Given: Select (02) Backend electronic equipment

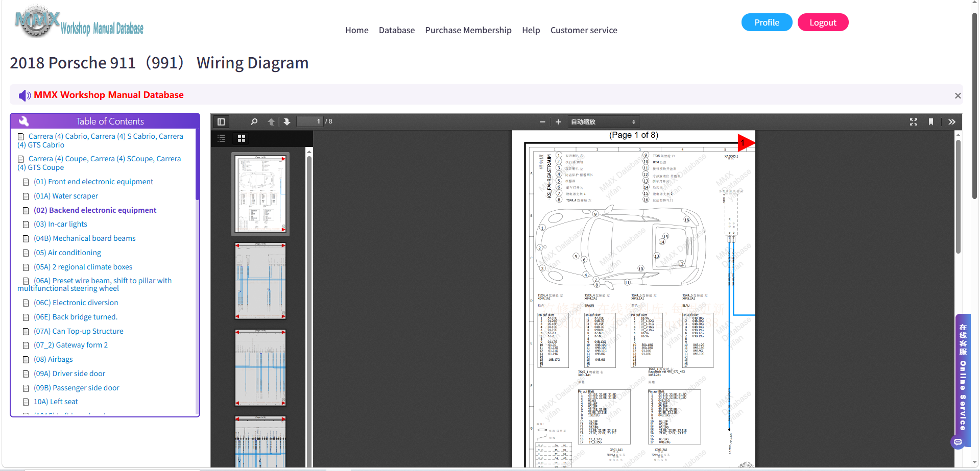Looking at the screenshot, I should tap(95, 210).
